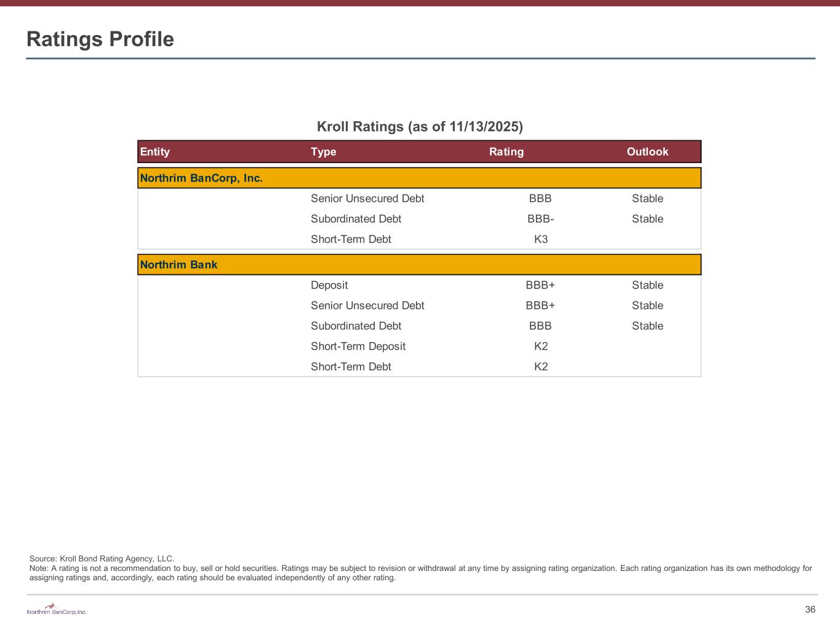This screenshot has height=630, width=840.
Task: Click the page number 36
Action: point(810,610)
